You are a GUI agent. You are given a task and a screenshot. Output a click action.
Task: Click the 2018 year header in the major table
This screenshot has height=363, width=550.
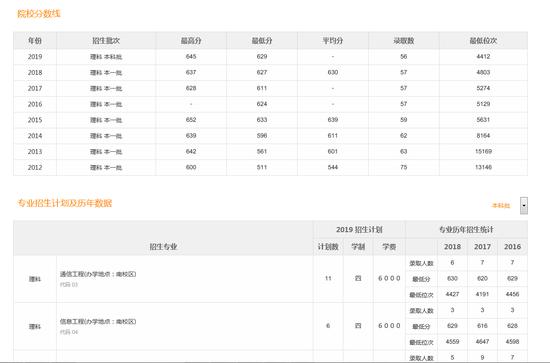(452, 247)
